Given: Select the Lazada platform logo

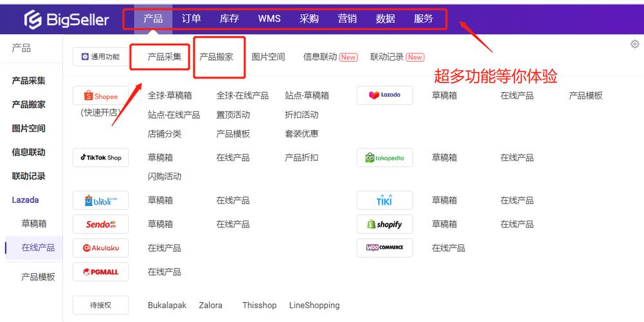Looking at the screenshot, I should [x=384, y=95].
